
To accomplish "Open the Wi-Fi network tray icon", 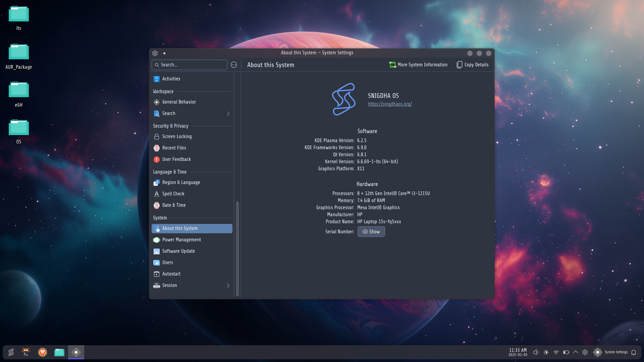I will click(556, 352).
